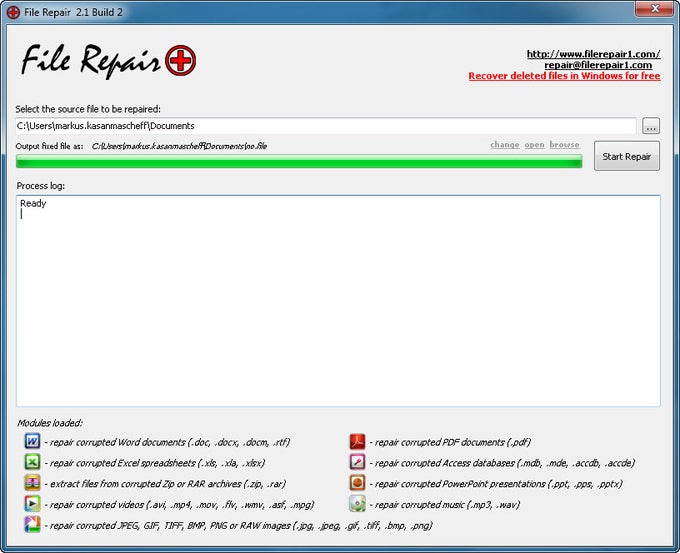Start the repair process
Viewport: 680px width, 553px height.
click(x=627, y=156)
